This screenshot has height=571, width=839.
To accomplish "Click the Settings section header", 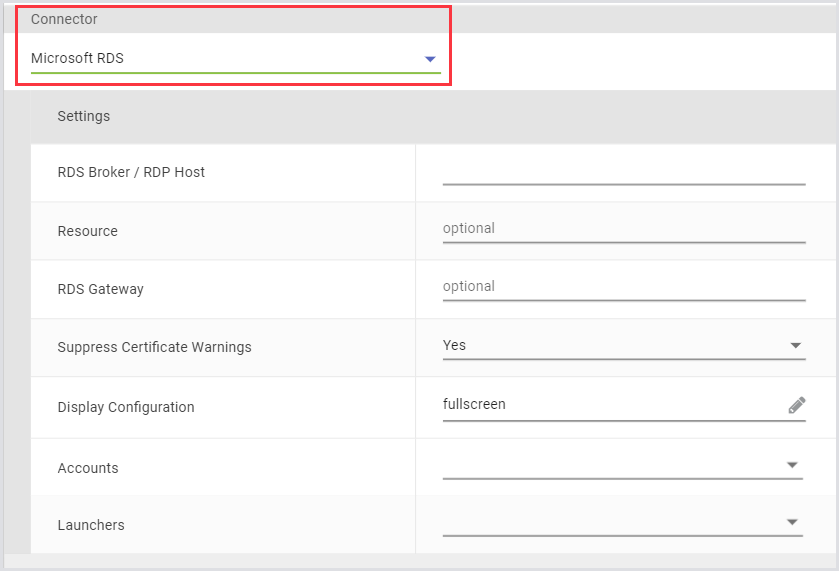I will click(84, 116).
